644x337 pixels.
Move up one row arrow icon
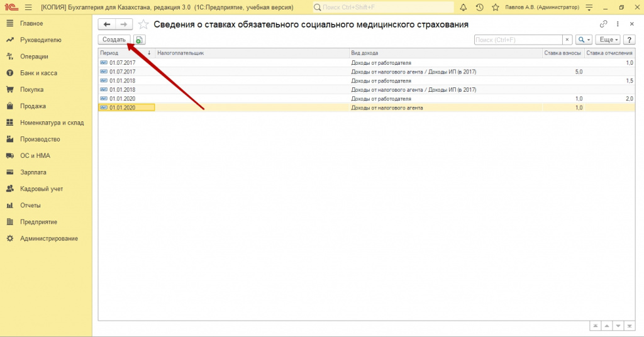pyautogui.click(x=607, y=326)
